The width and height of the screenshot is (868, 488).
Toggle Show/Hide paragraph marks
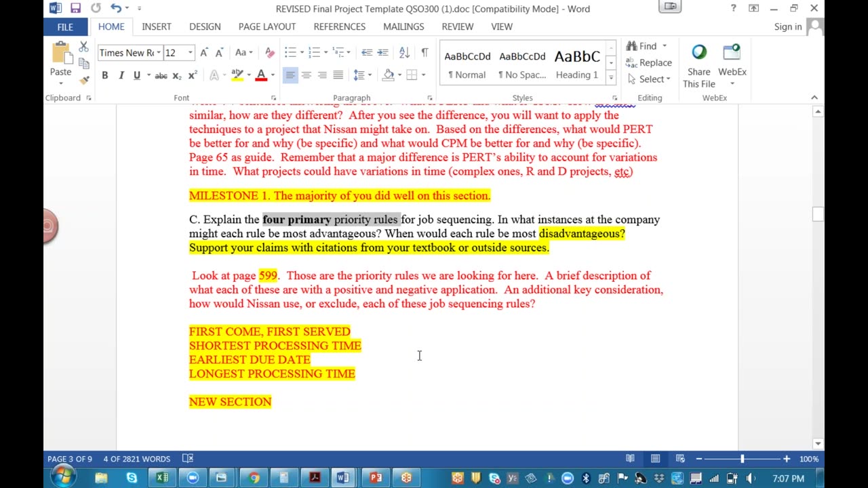click(425, 53)
